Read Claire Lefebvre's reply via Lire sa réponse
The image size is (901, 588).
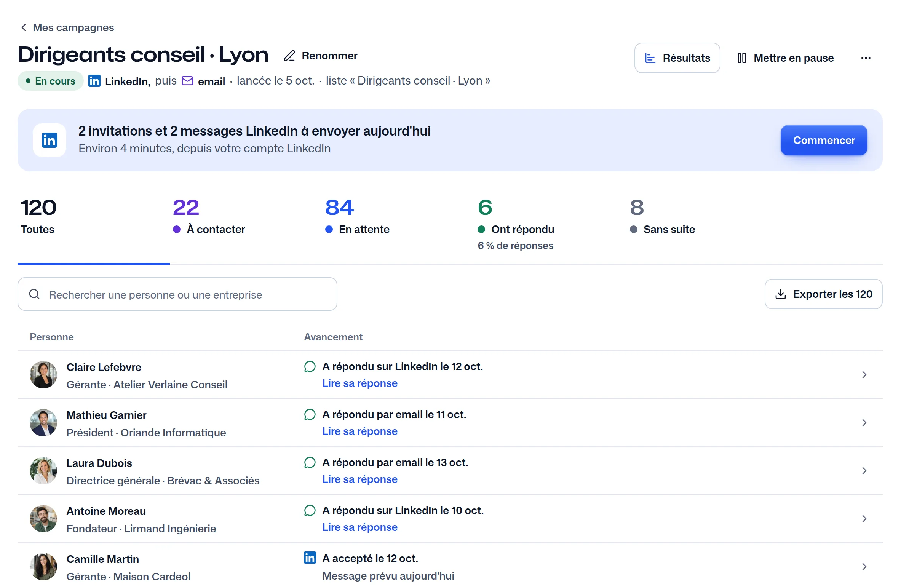tap(360, 383)
